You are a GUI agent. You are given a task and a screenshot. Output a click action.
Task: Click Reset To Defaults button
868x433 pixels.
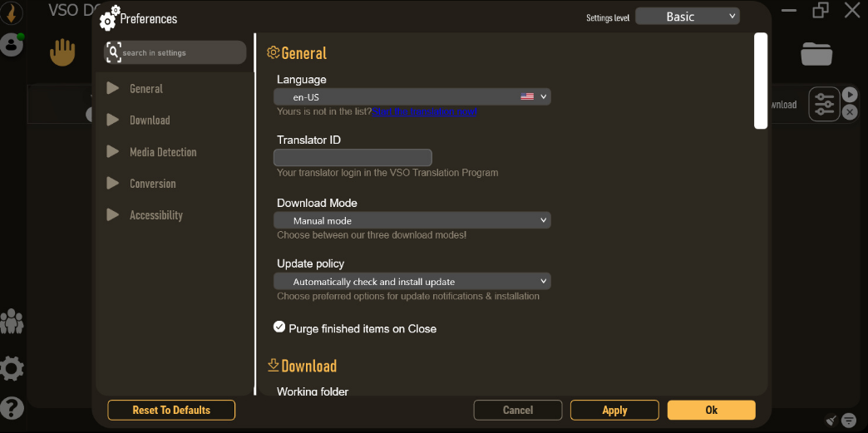click(x=171, y=411)
